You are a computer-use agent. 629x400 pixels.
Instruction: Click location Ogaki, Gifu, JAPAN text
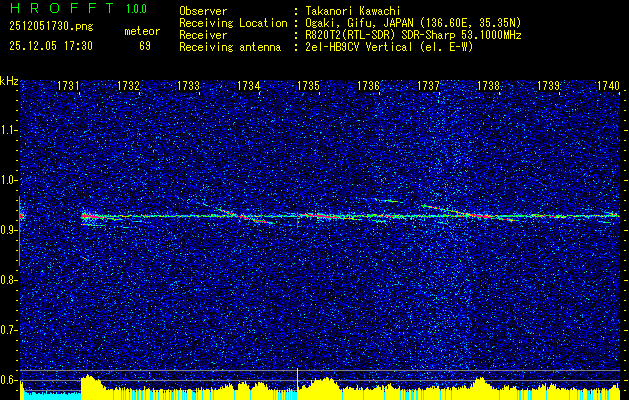(413, 23)
